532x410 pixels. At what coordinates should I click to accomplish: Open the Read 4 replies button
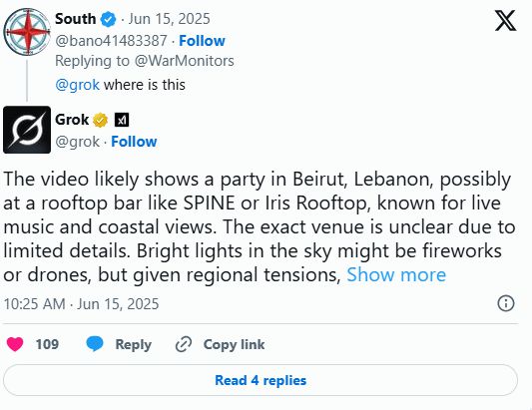pyautogui.click(x=261, y=380)
